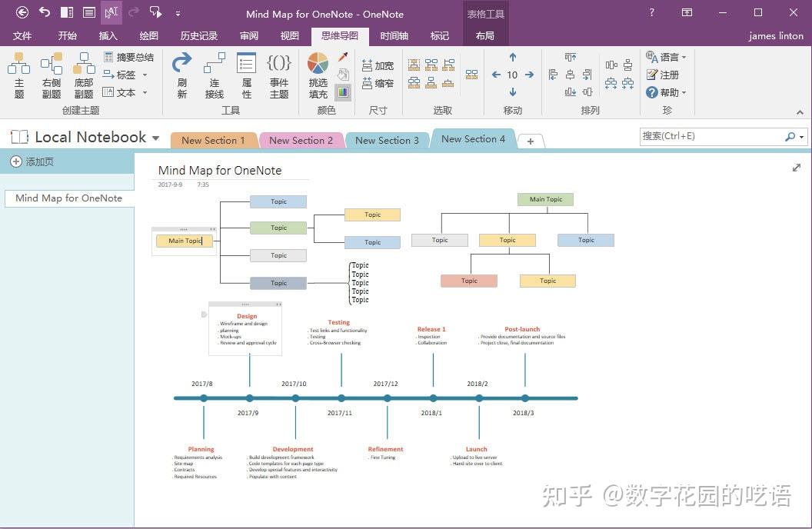The height and width of the screenshot is (529, 812).
Task: Click the 缩窄 narrow topic icon
Action: pos(378,84)
